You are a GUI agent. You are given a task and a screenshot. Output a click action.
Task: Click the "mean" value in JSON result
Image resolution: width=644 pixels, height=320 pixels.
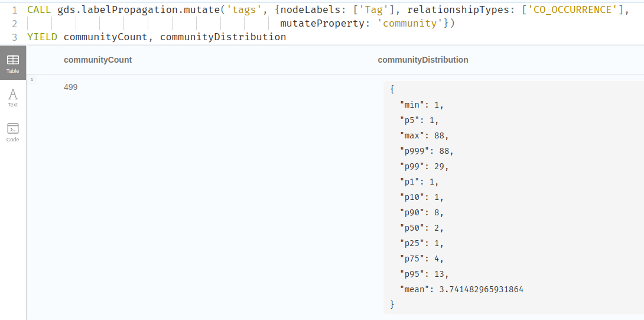(481, 289)
